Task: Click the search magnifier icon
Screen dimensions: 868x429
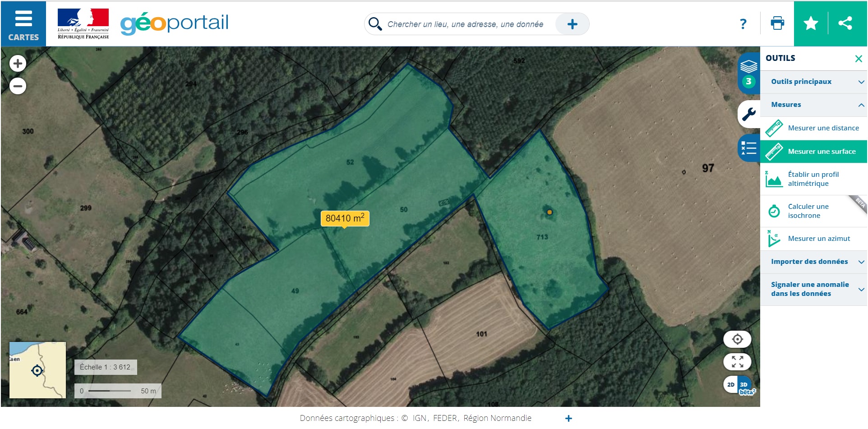Action: point(375,24)
